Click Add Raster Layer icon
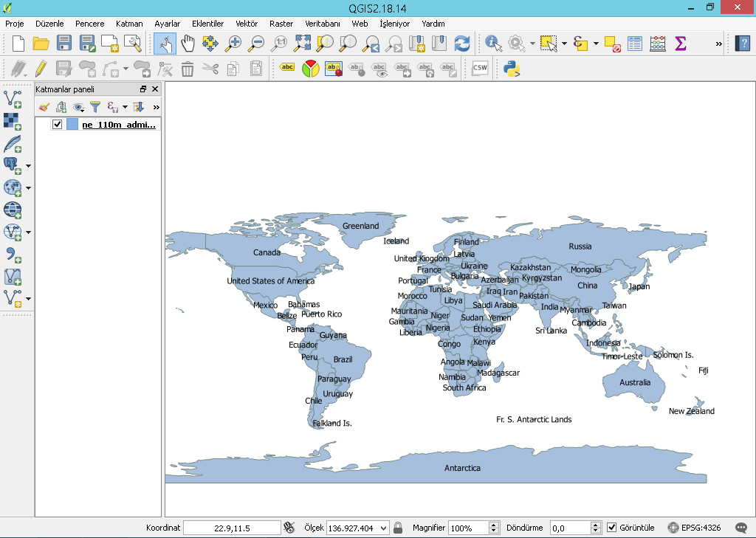 (x=13, y=121)
